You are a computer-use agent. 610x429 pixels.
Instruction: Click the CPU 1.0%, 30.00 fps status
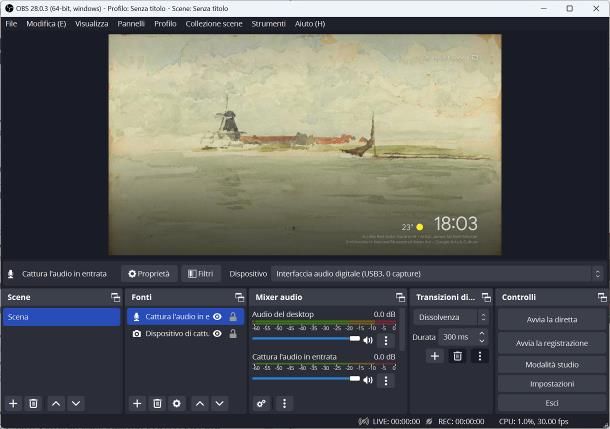533,421
